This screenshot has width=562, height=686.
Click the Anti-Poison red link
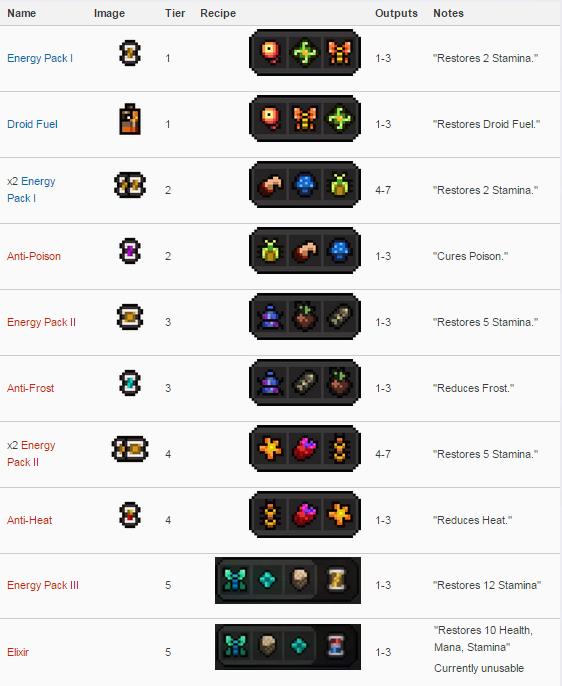pyautogui.click(x=34, y=256)
